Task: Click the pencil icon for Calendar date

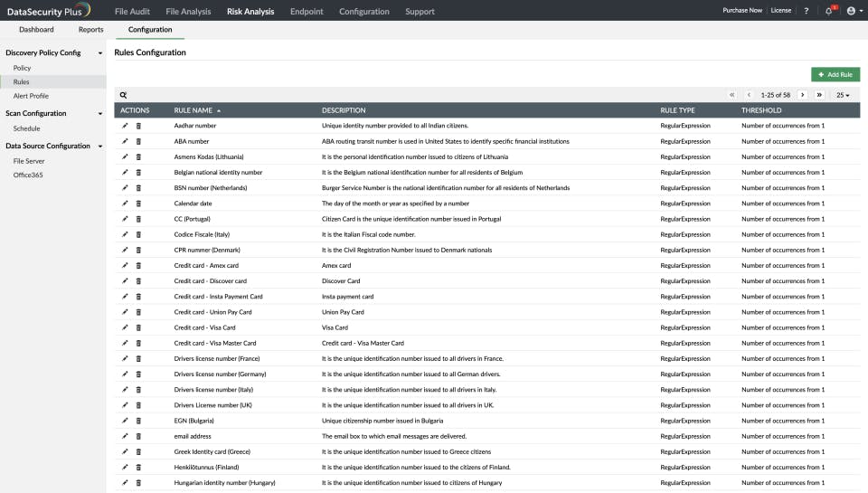Action: (125, 204)
